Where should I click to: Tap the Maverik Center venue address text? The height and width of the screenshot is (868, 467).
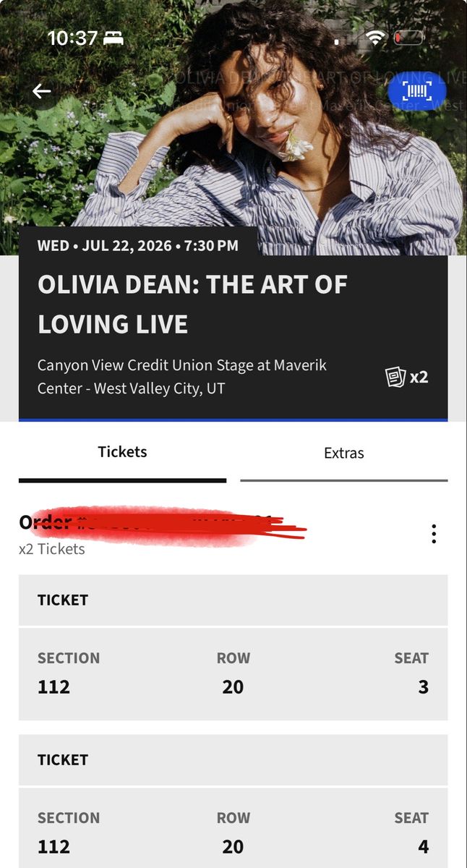[182, 377]
